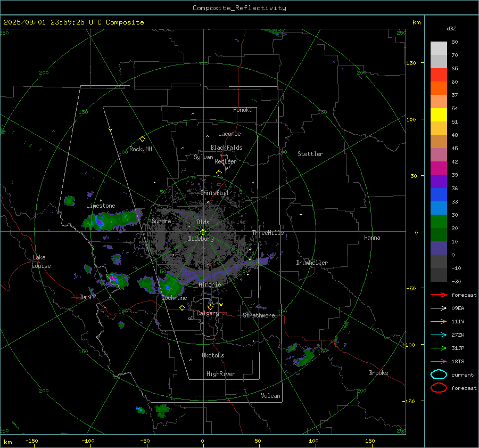Image resolution: width=479 pixels, height=448 pixels.
Task: Click the RedDeer label
Action: click(226, 161)
